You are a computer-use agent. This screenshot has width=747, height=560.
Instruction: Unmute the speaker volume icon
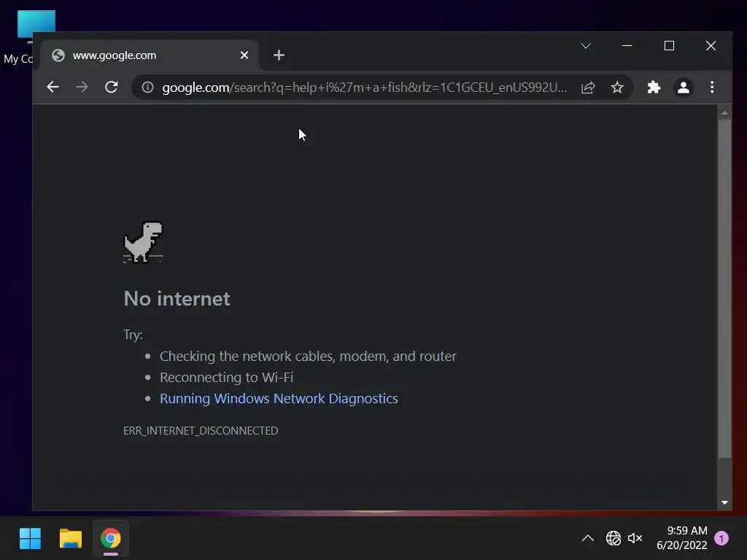[x=635, y=538]
